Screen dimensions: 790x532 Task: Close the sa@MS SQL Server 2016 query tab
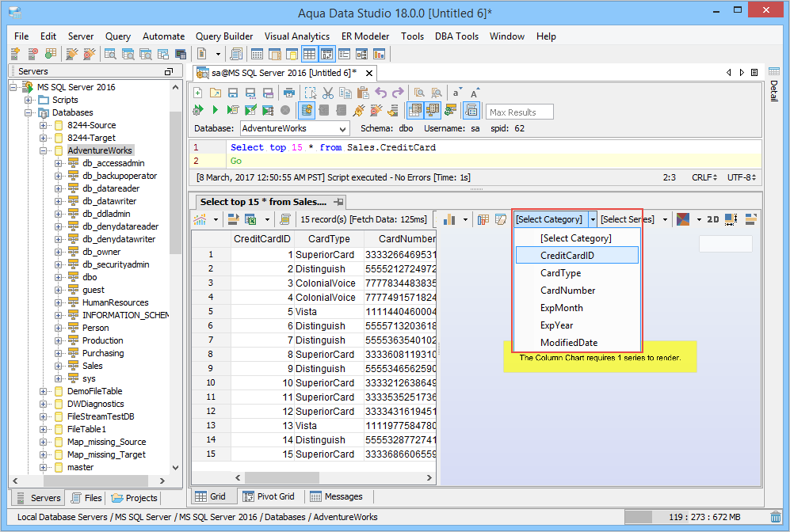368,73
